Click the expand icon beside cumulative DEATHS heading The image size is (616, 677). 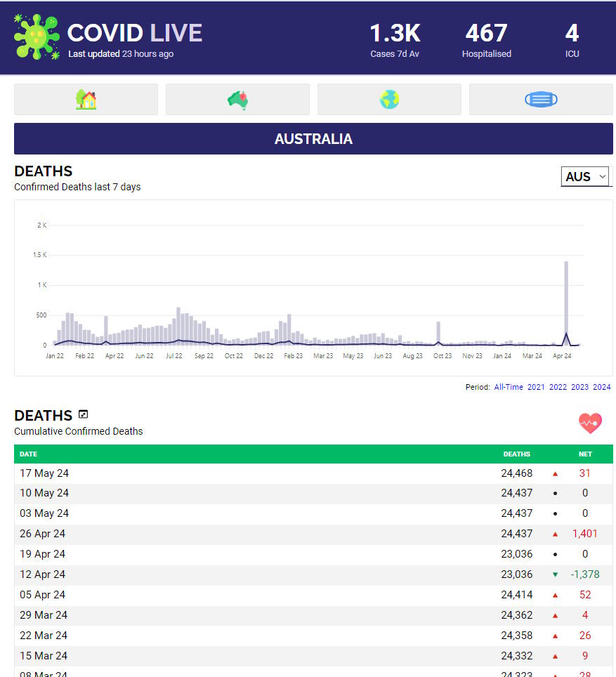pyautogui.click(x=84, y=415)
